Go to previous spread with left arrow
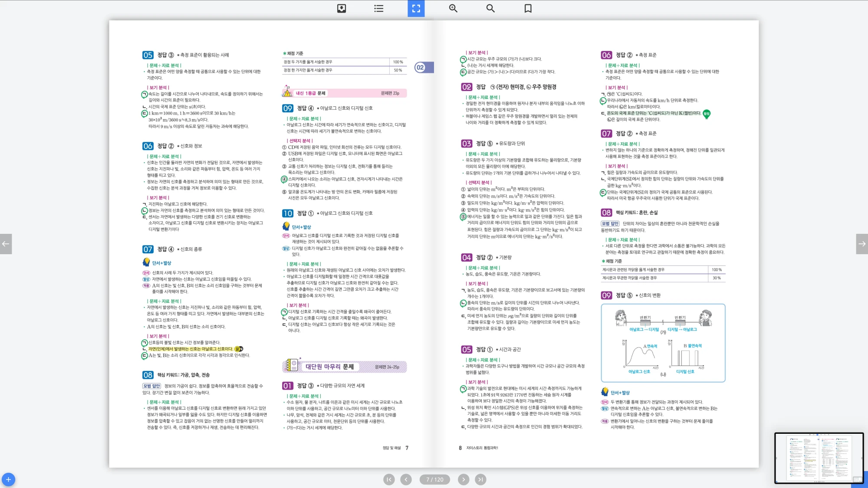Screen dimensions: 868x488 6,244
